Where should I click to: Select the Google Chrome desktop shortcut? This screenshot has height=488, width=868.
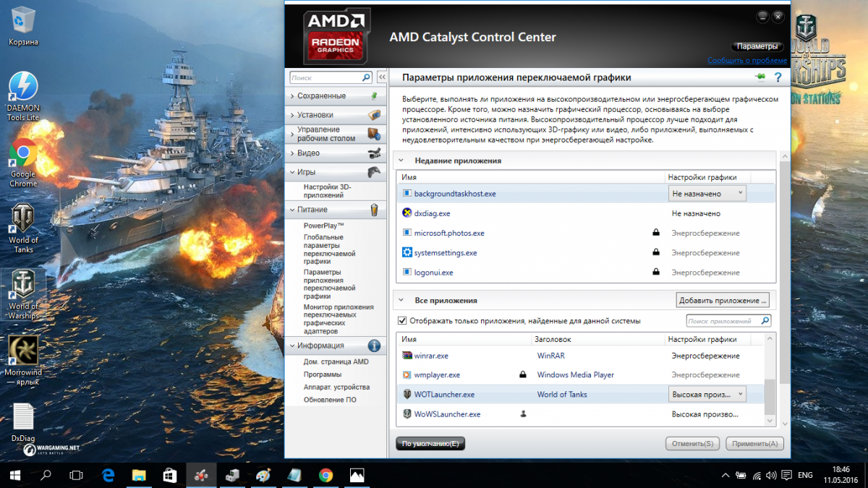coord(23,163)
